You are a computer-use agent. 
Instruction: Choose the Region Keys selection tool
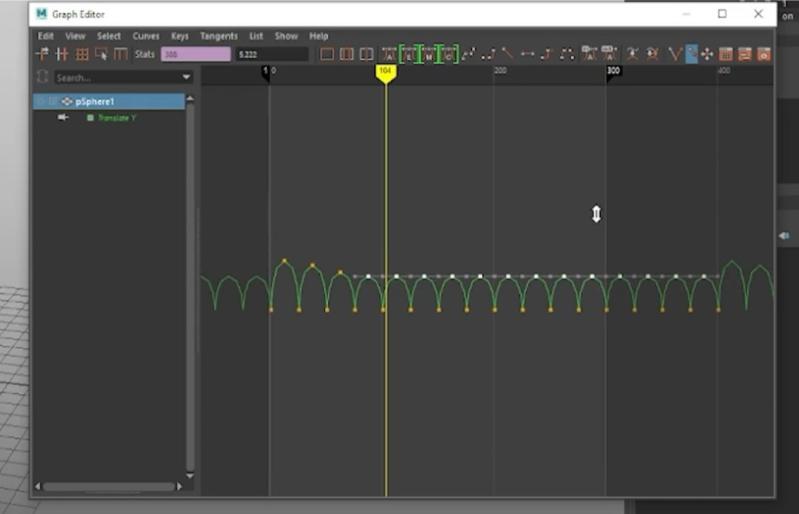point(101,54)
